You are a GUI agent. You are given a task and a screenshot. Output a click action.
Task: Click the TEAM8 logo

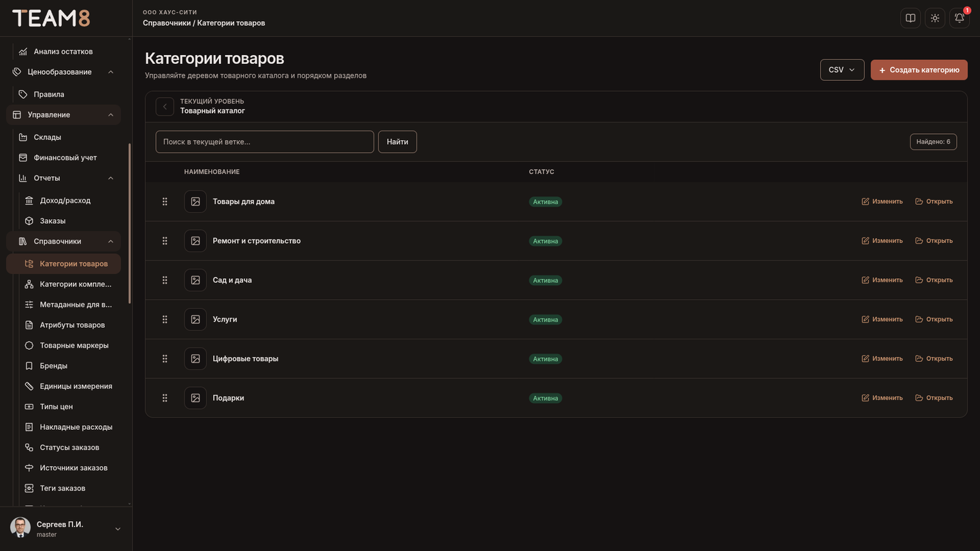point(51,18)
